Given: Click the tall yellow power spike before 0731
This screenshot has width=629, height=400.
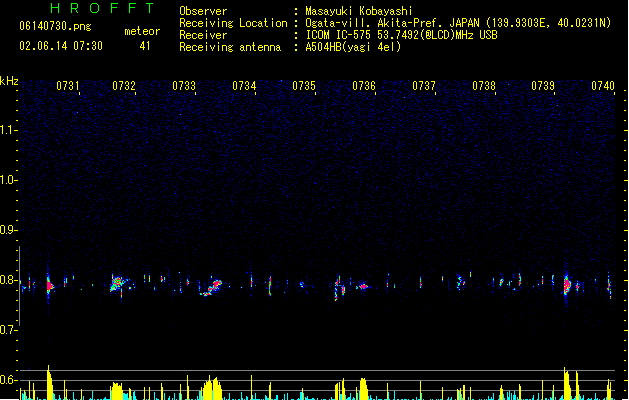Looking at the screenshot, I should pyautogui.click(x=49, y=383).
